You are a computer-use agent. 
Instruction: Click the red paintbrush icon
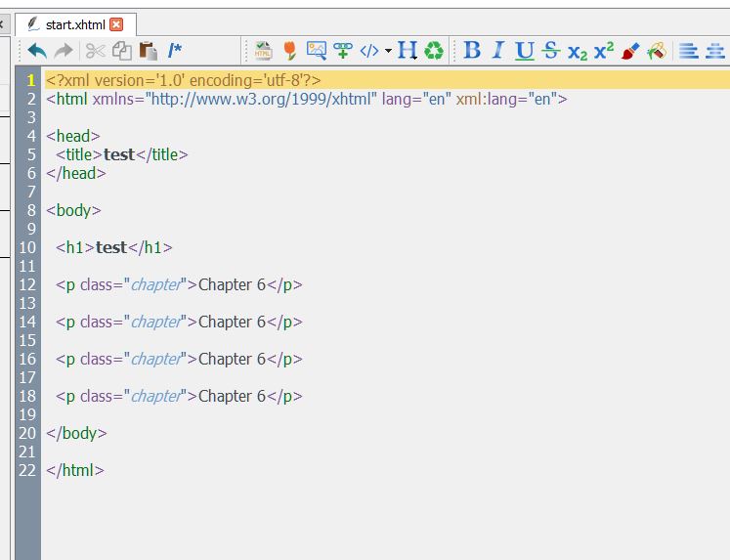630,50
